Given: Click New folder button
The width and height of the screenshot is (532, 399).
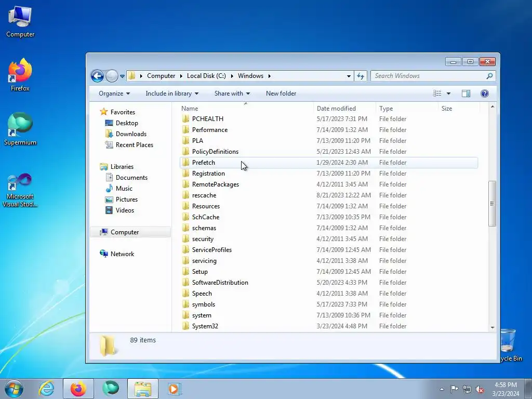Looking at the screenshot, I should tap(281, 94).
